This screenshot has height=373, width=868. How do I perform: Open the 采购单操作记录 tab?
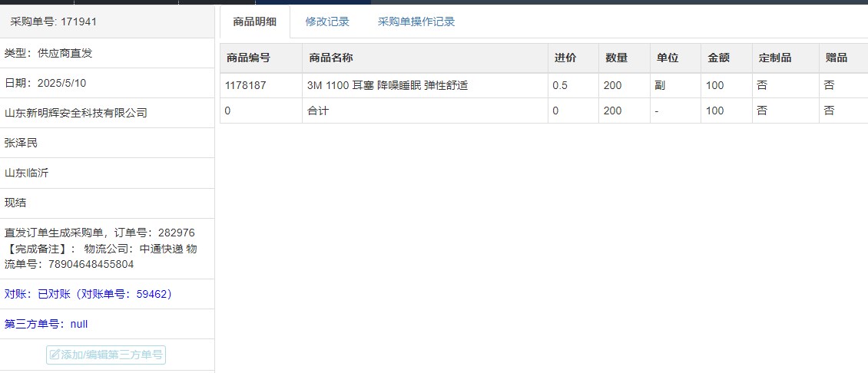click(416, 21)
